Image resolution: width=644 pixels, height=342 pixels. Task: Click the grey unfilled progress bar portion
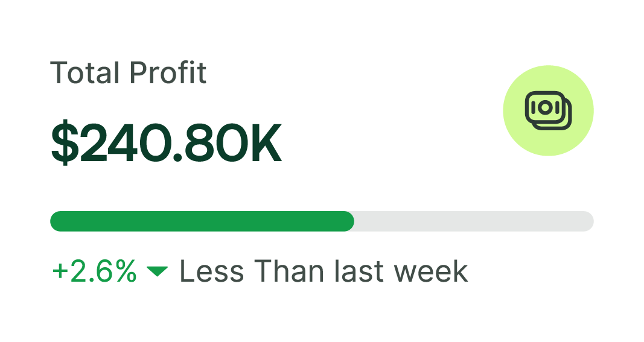point(473,221)
